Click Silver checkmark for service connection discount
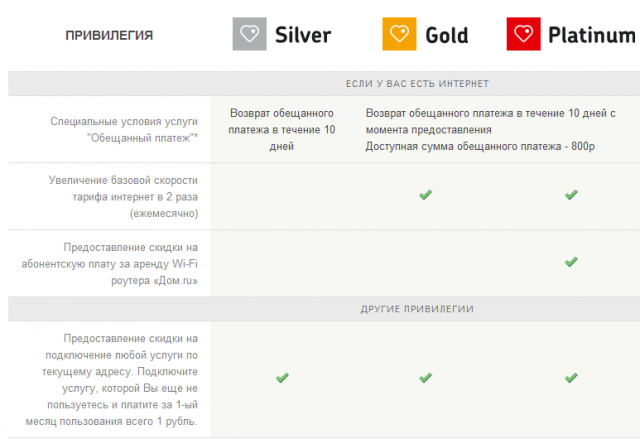This screenshot has height=439, width=640. [282, 378]
